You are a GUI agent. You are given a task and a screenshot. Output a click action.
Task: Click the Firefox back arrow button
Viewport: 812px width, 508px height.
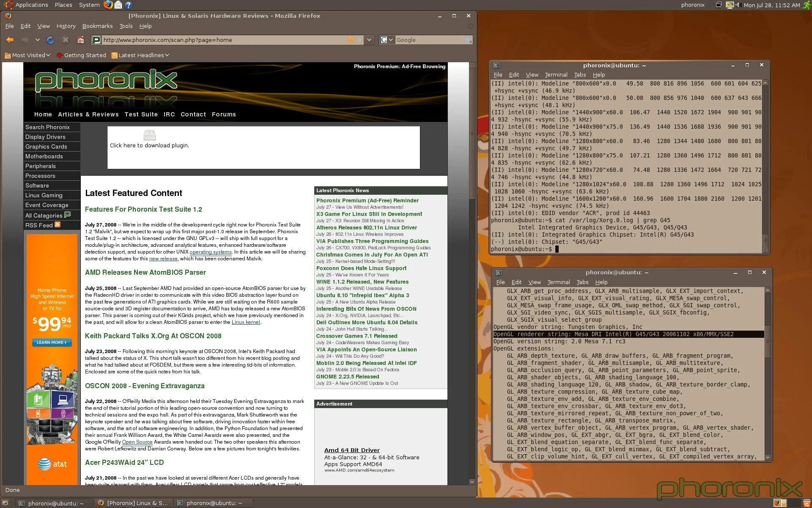point(10,40)
